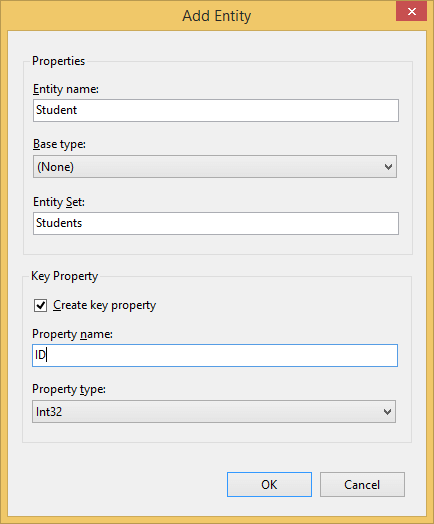Click the Key Property group box heading
Viewport: 434px width, 524px height.
[64, 276]
